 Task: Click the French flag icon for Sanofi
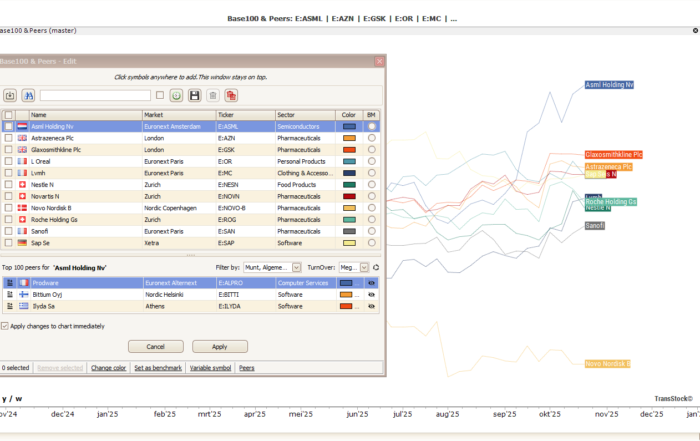[x=22, y=231]
